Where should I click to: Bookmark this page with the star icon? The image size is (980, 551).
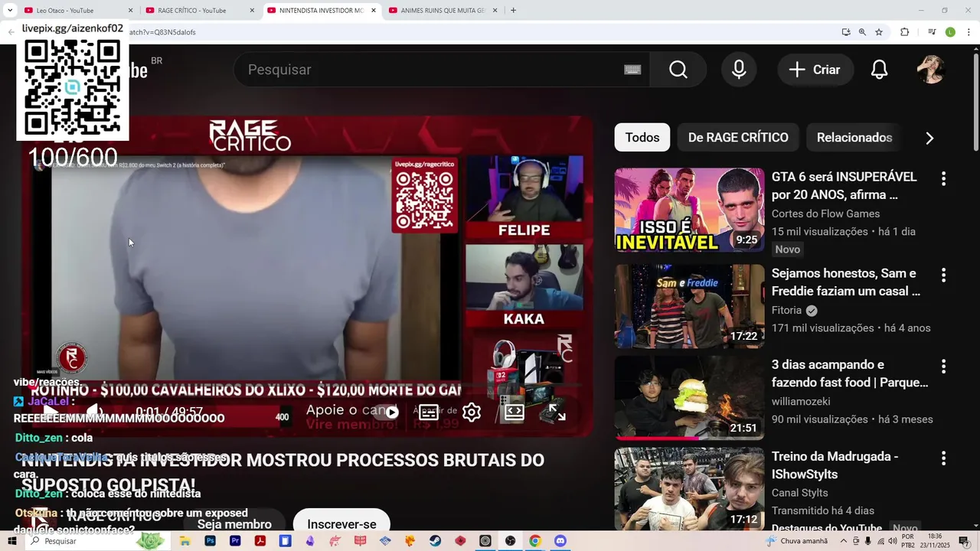[x=879, y=32]
